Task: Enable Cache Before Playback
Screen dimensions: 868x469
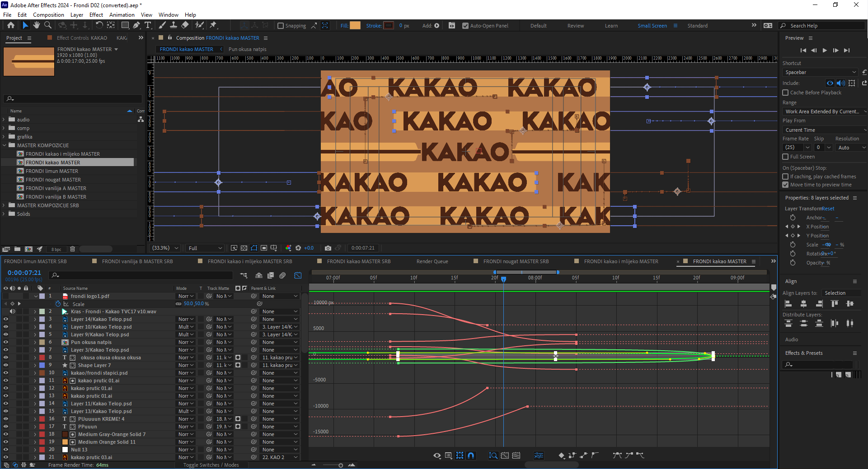Action: [785, 93]
